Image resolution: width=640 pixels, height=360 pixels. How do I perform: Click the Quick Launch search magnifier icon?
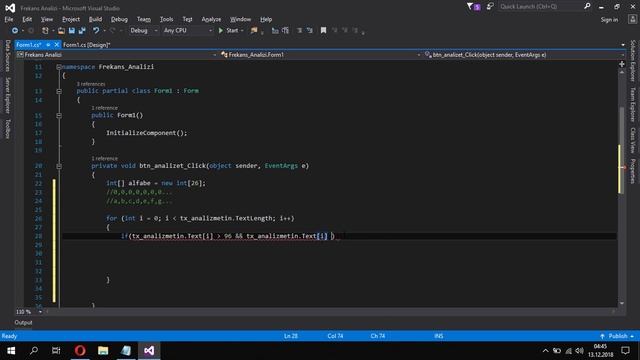(x=587, y=6)
